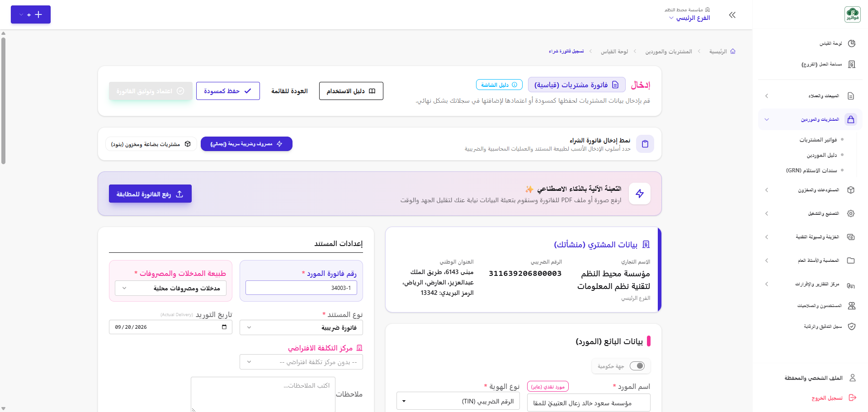Open calendar picker icon in date field
Image resolution: width=868 pixels, height=412 pixels.
[224, 327]
